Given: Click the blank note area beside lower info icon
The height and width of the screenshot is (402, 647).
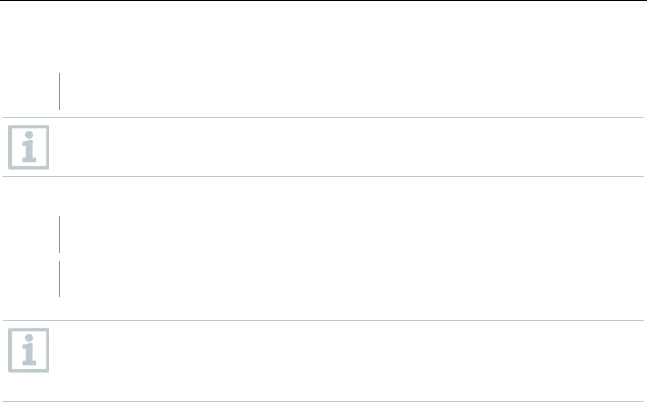Looking at the screenshot, I should coord(340,360).
